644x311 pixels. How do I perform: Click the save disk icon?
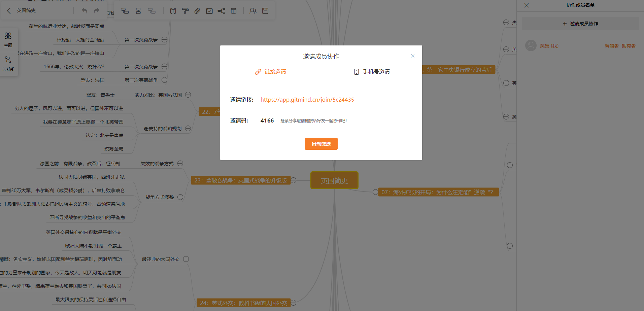[x=265, y=11]
